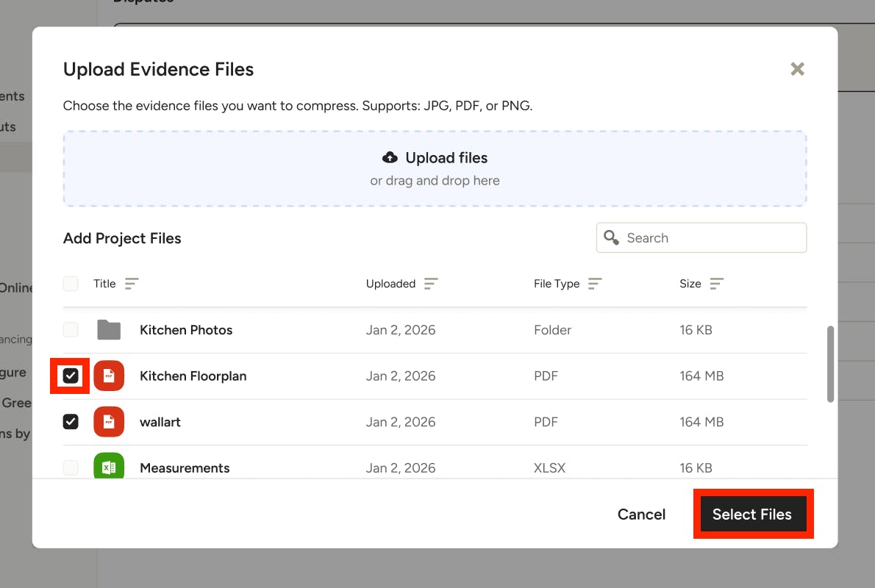The height and width of the screenshot is (588, 875).
Task: Click the date in Kitchen Floorplan row
Action: pos(401,376)
